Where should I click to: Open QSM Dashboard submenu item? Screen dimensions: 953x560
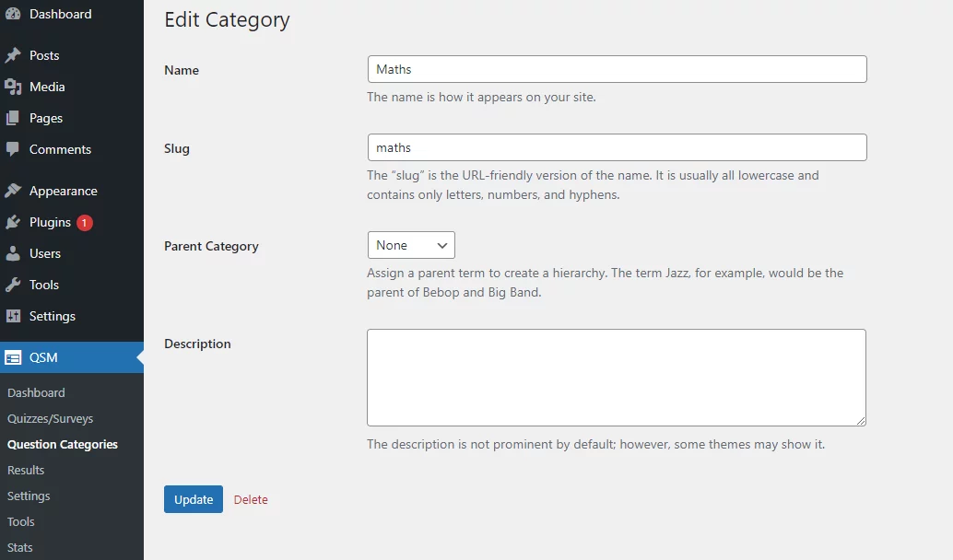point(36,393)
